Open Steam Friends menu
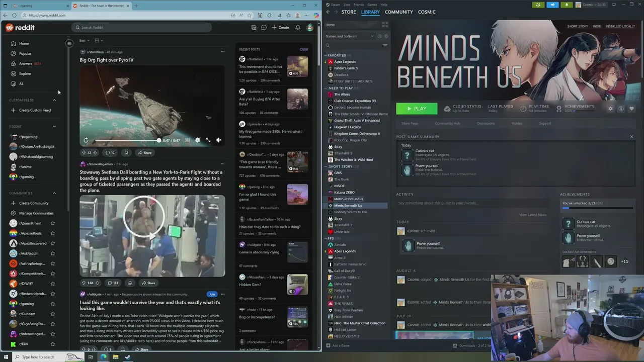This screenshot has width=644, height=362. (359, 5)
